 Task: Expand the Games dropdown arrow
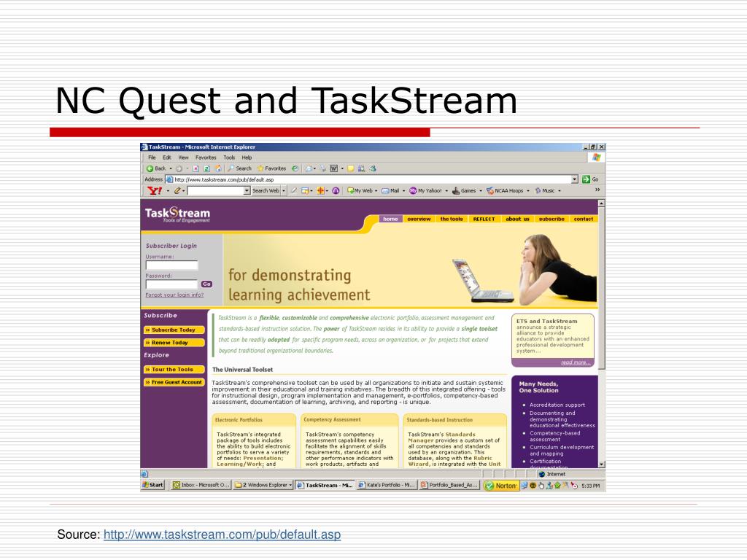coord(480,190)
